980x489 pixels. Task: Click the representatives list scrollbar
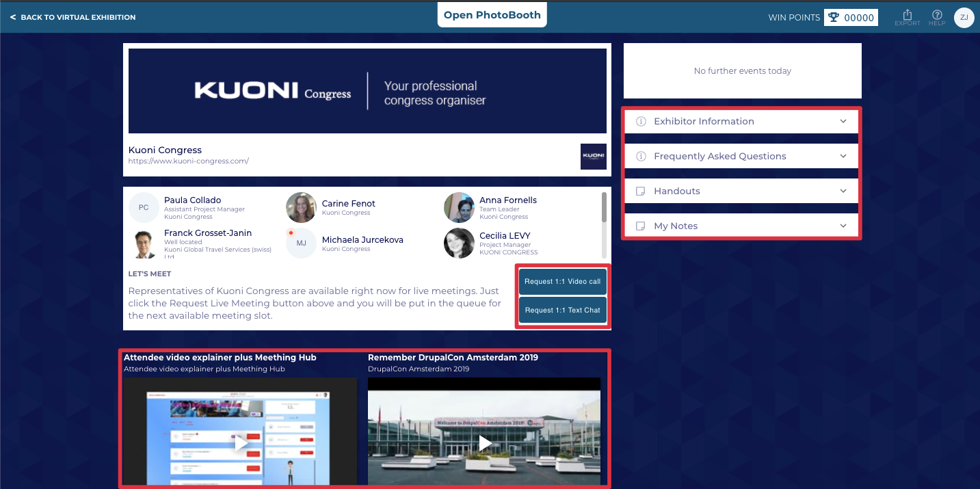click(x=604, y=207)
